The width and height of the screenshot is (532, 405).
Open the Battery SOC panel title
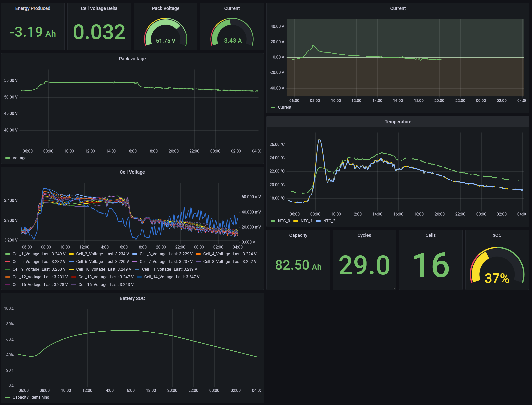pyautogui.click(x=132, y=298)
